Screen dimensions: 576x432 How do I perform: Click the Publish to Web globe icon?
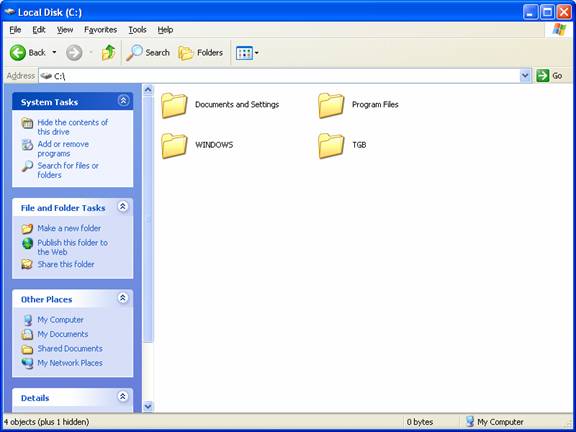27,243
